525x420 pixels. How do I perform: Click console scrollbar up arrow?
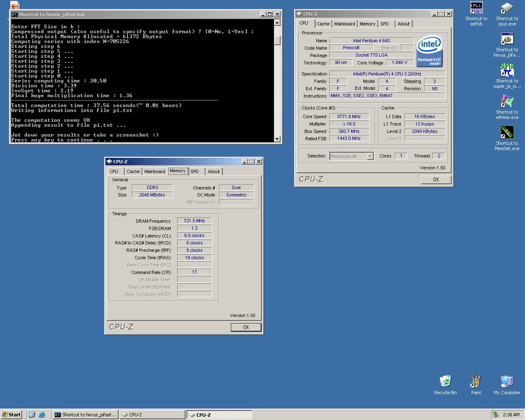click(x=277, y=23)
